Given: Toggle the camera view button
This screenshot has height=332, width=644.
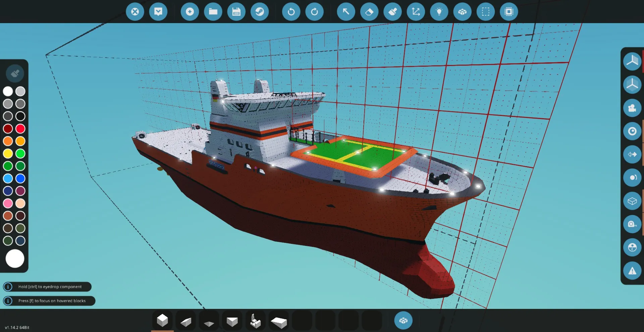Looking at the screenshot, I should click(x=632, y=108).
